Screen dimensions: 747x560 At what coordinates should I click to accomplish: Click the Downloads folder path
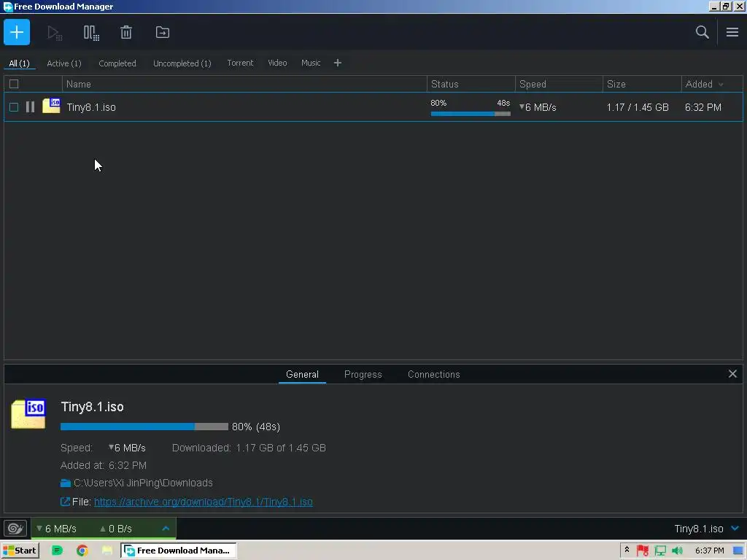pos(143,483)
